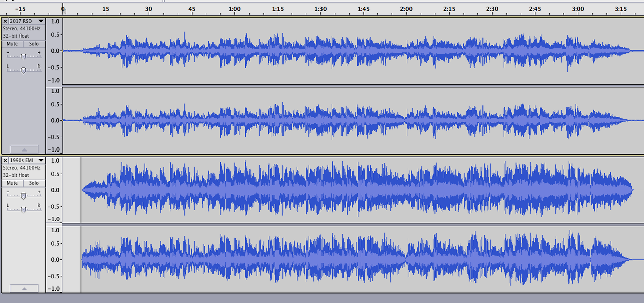The image size is (644, 303).
Task: Click the 2017 RSD lower channel waveform
Action: pyautogui.click(x=353, y=120)
